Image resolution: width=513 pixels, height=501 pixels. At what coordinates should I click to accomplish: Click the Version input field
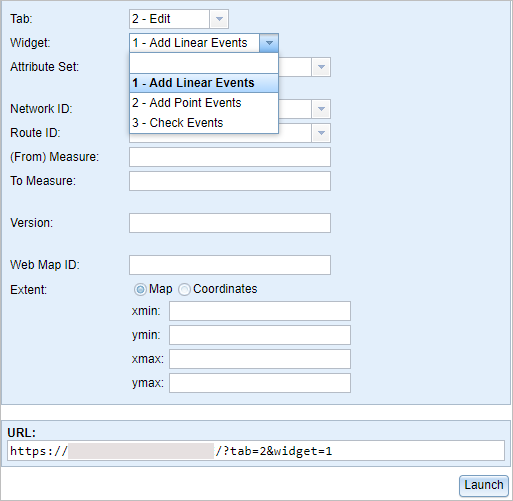[230, 223]
